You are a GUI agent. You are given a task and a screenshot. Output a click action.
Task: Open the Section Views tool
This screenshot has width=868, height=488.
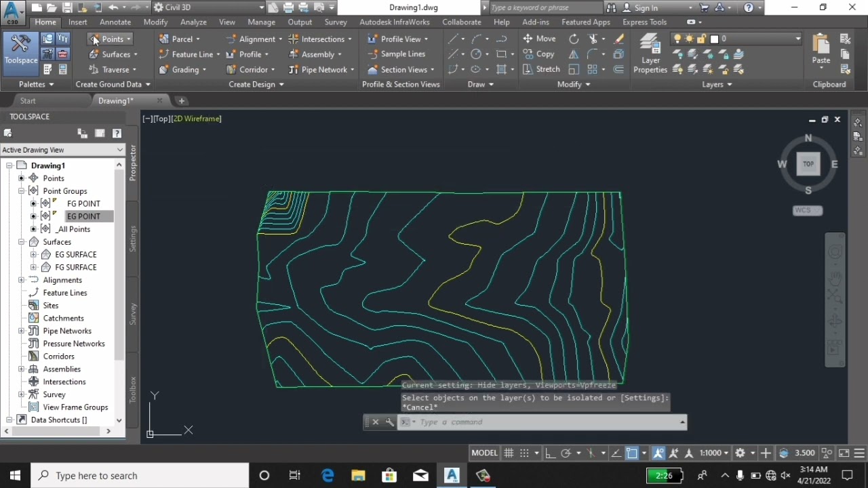click(x=401, y=69)
